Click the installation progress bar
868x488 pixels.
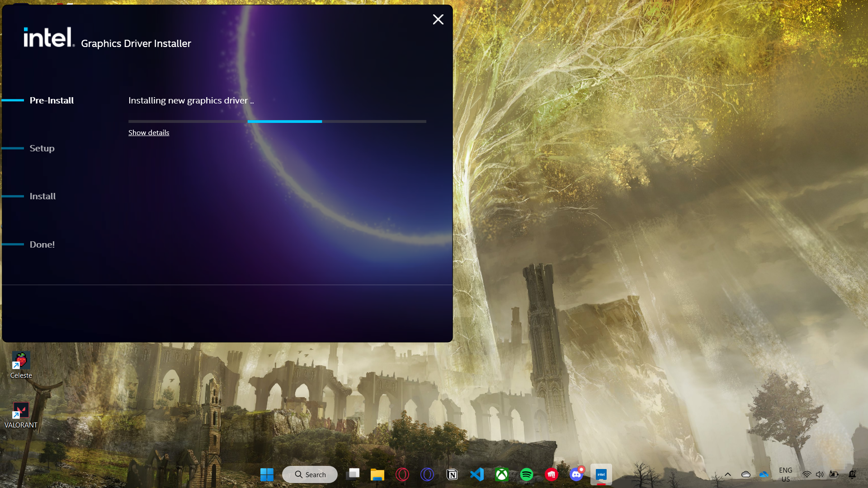coord(277,122)
